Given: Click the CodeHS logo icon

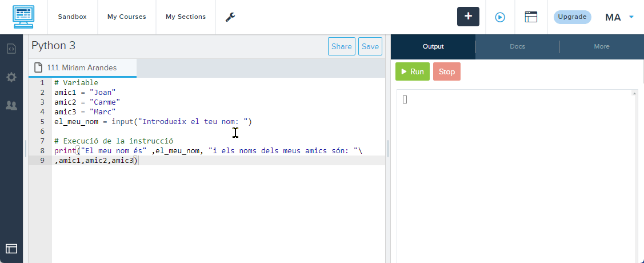Looking at the screenshot, I should coord(23,17).
